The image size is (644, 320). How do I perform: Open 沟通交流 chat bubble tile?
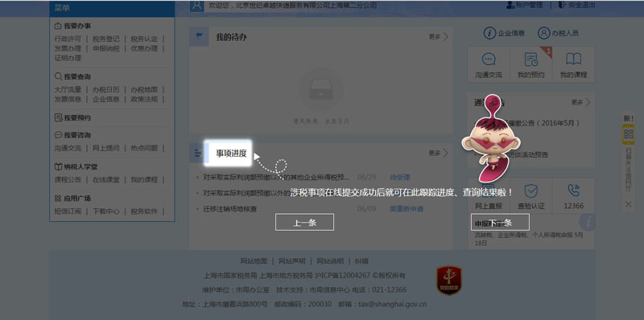point(489,65)
